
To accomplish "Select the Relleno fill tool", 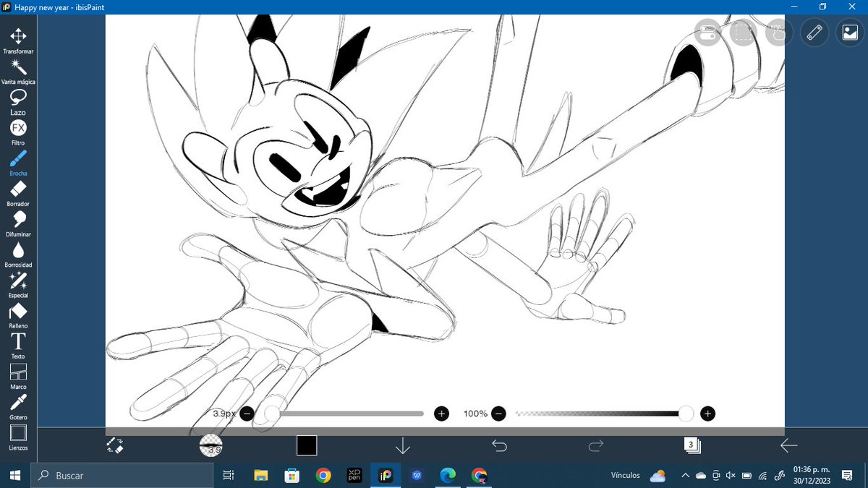I will (x=18, y=315).
